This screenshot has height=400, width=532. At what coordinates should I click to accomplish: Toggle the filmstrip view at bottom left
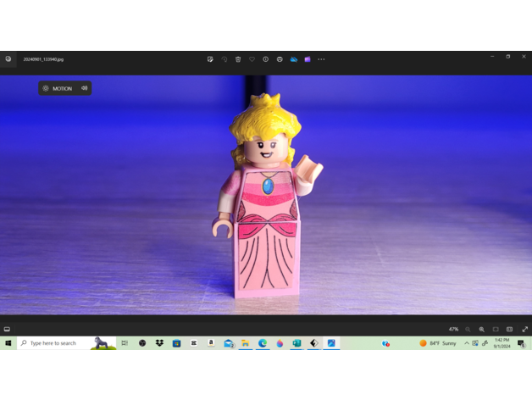click(7, 329)
